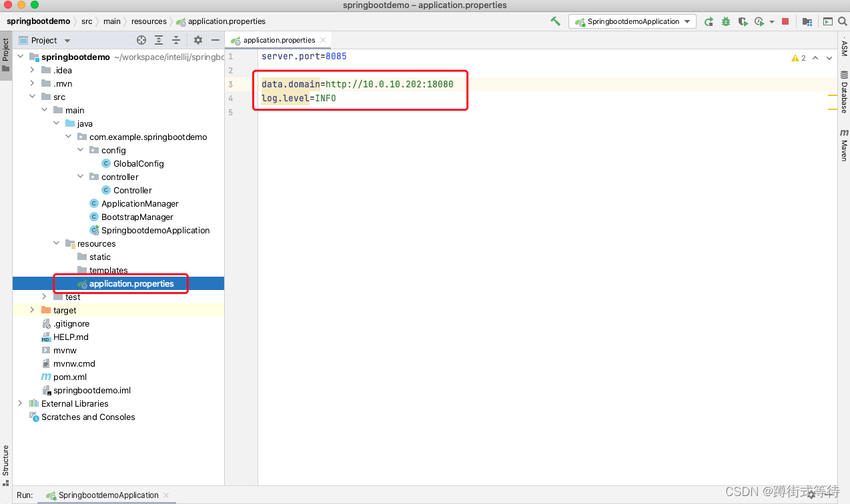This screenshot has height=504, width=850.
Task: Collapse the java folder
Action: [56, 123]
